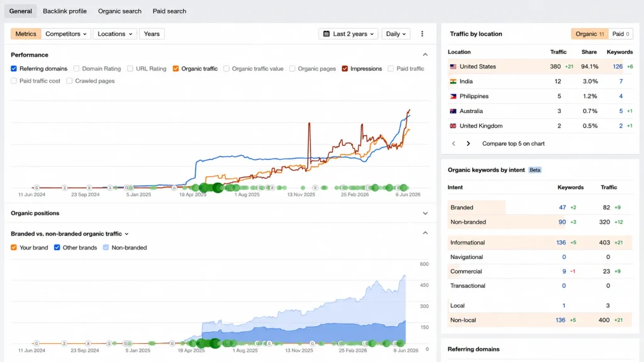Uncheck the Impressions metric
This screenshot has height=362, width=644.
point(345,69)
